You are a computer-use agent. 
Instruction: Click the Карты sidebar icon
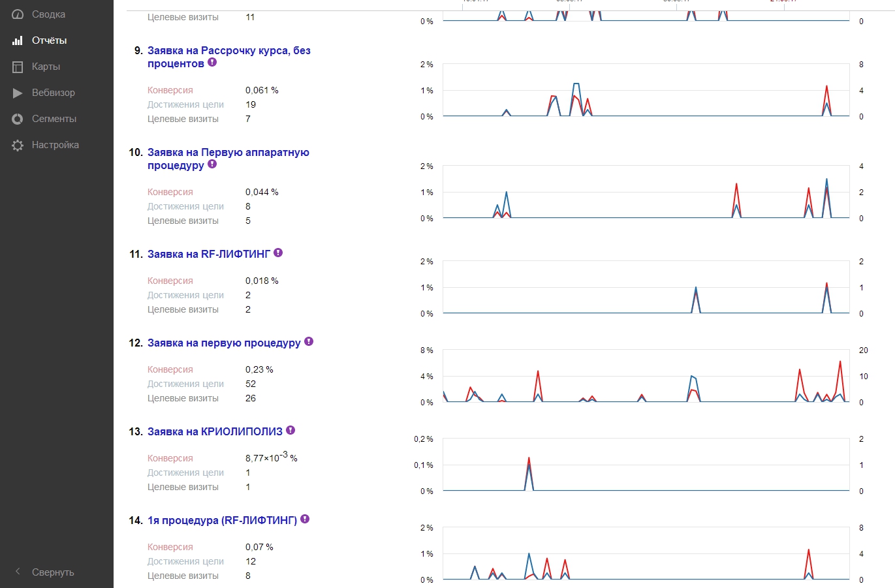click(x=18, y=67)
